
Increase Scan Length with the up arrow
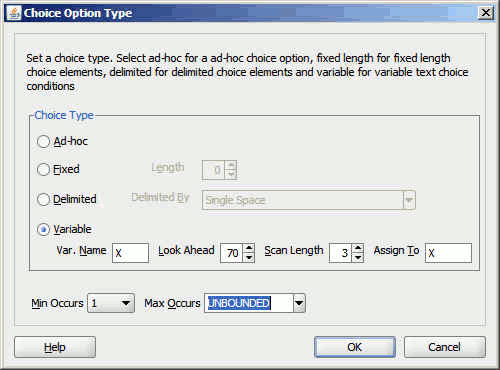(x=358, y=248)
